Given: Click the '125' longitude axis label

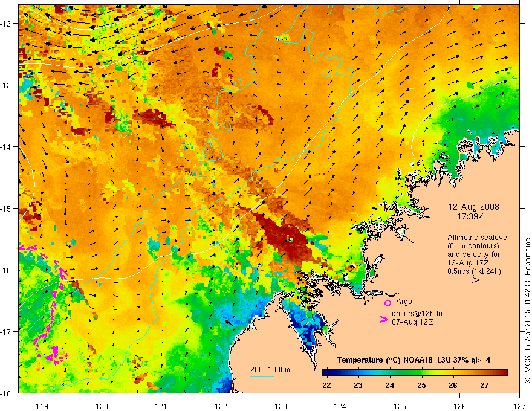Looking at the screenshot, I should point(400,406).
